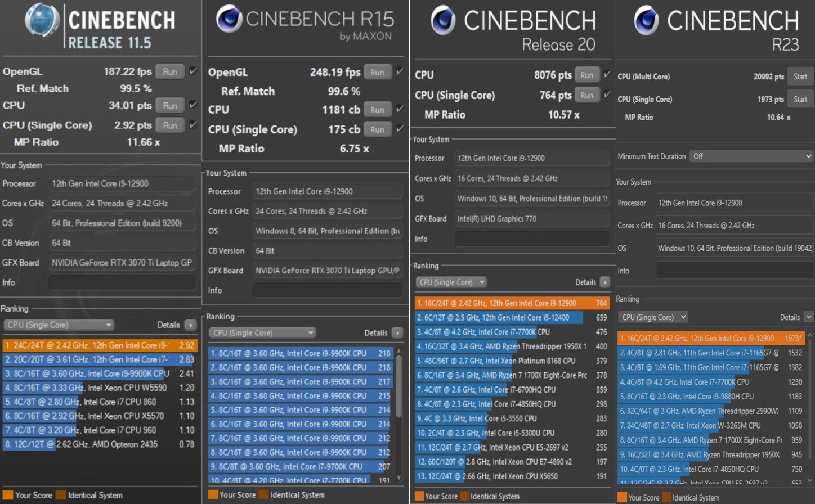Open ranking type dropdown in Release 11.5
This screenshot has width=815, height=504.
coord(59,325)
